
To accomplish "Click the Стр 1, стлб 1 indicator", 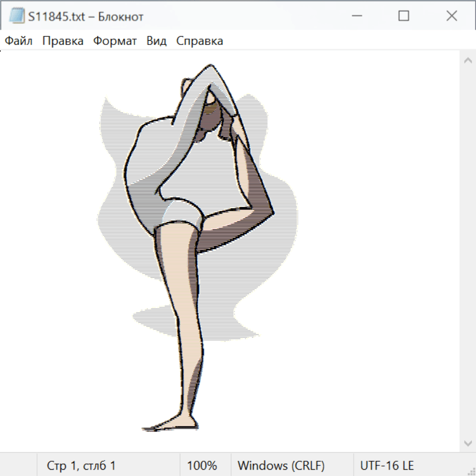I will point(81,466).
